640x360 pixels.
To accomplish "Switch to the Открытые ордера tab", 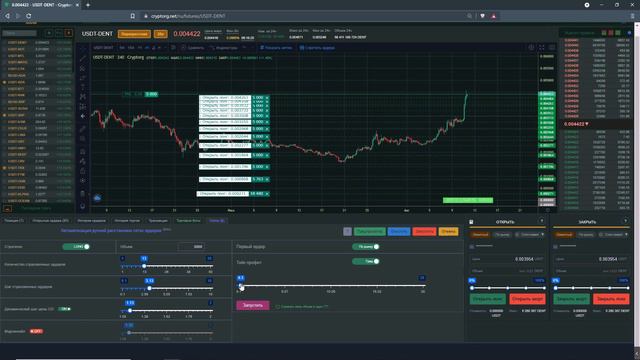I will (50, 220).
